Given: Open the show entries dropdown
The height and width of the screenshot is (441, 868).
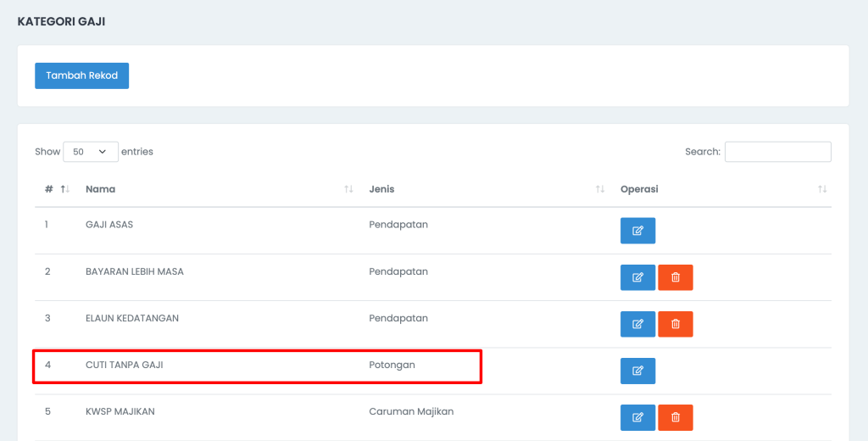Looking at the screenshot, I should click(91, 152).
